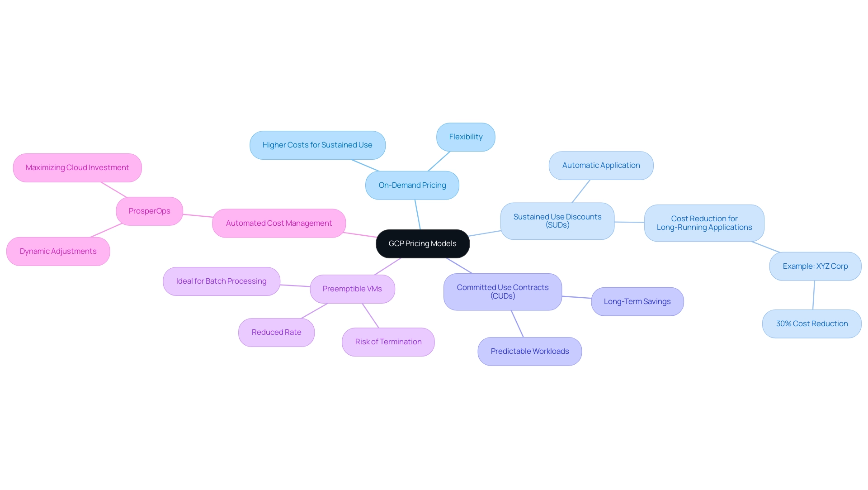Toggle visibility of Preemptible VMs branch
Screen dimensions: 868x490
(x=352, y=288)
